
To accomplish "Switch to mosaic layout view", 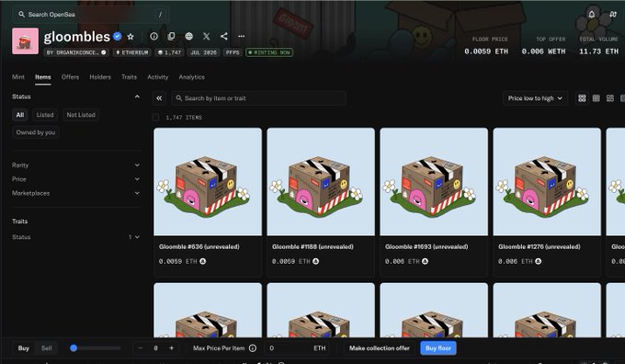I will tap(610, 98).
